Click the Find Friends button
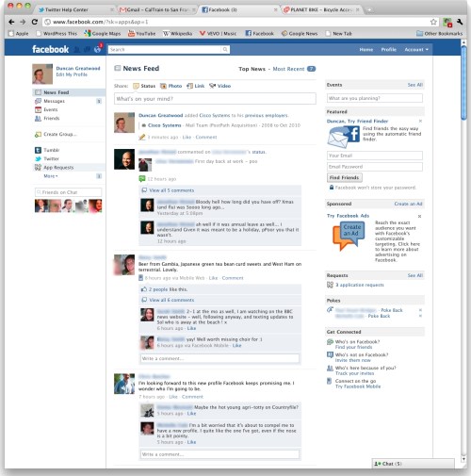Viewport: 471px width, 476px height. (345, 177)
